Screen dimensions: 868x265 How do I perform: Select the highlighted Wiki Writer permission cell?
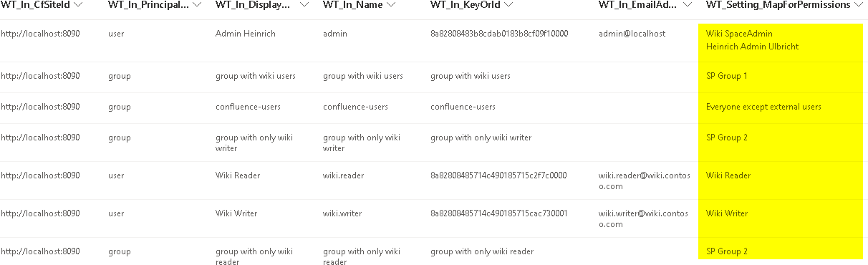point(781,213)
